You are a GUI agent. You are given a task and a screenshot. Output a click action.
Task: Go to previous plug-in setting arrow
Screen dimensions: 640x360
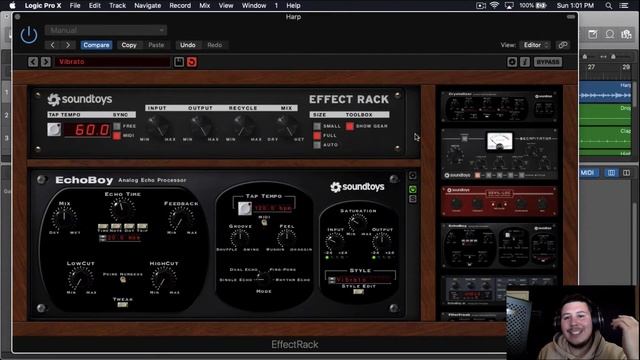[x=52, y=45]
